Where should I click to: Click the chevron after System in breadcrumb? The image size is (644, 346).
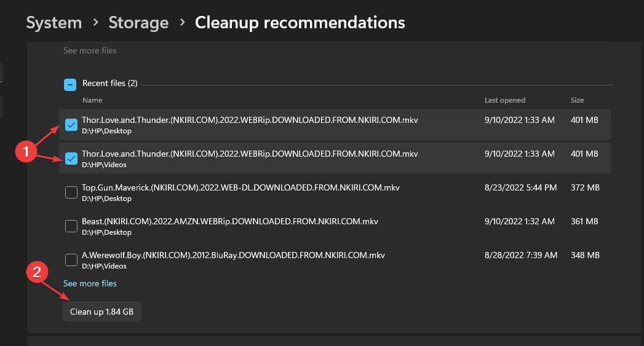96,22
